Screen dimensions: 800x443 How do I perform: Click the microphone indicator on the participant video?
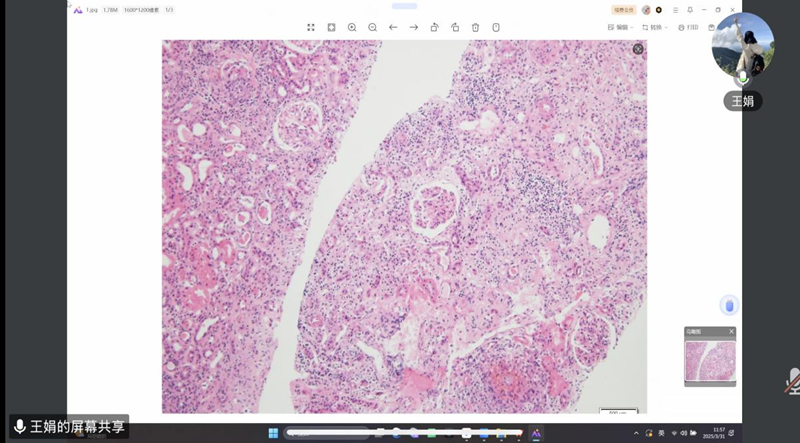coord(743,78)
